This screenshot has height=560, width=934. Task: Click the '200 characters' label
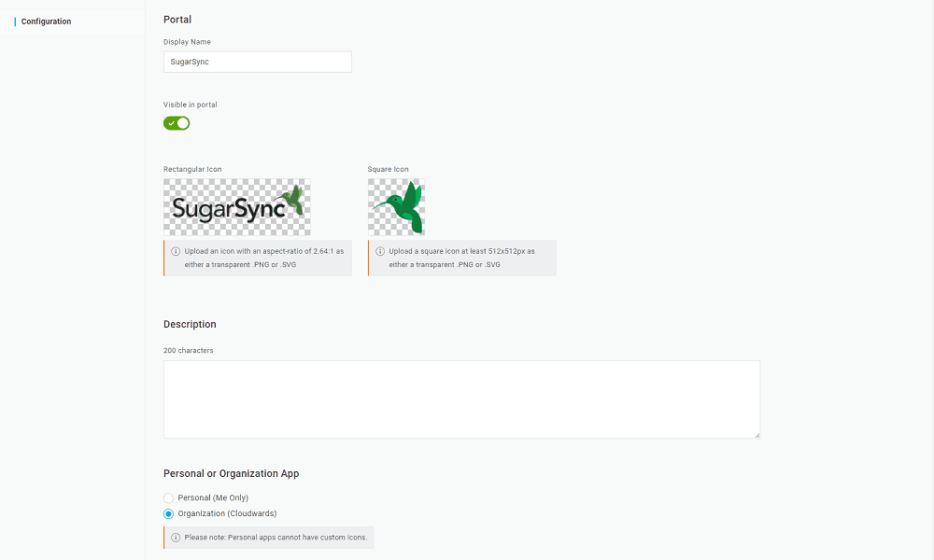[189, 351]
